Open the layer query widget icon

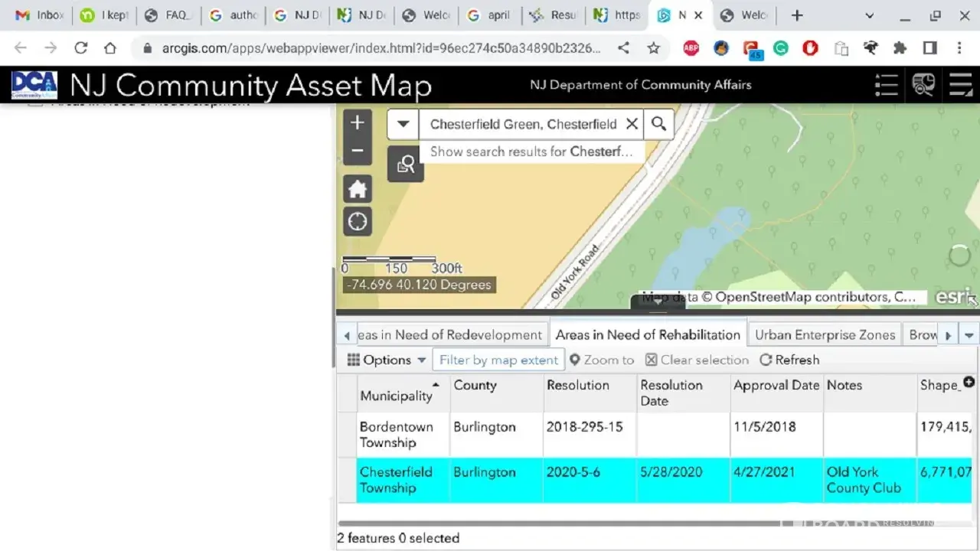923,85
